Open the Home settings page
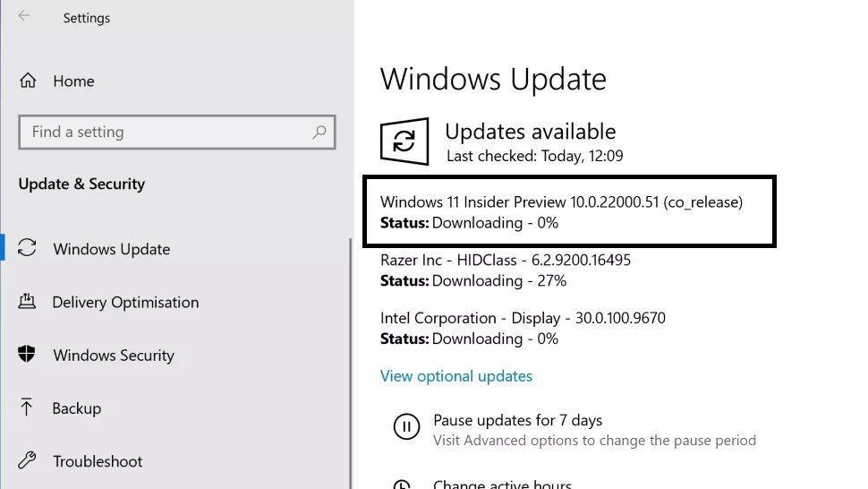This screenshot has height=489, width=868. click(x=73, y=81)
